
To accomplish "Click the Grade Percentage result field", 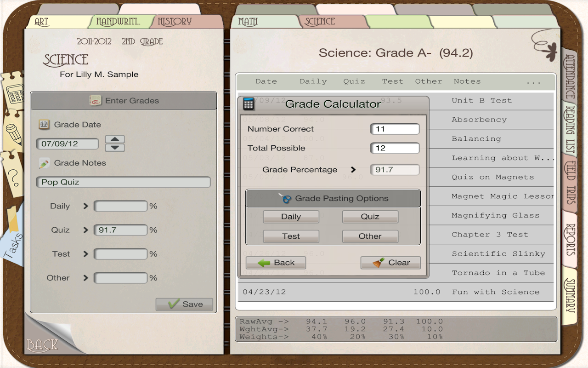I will [395, 170].
